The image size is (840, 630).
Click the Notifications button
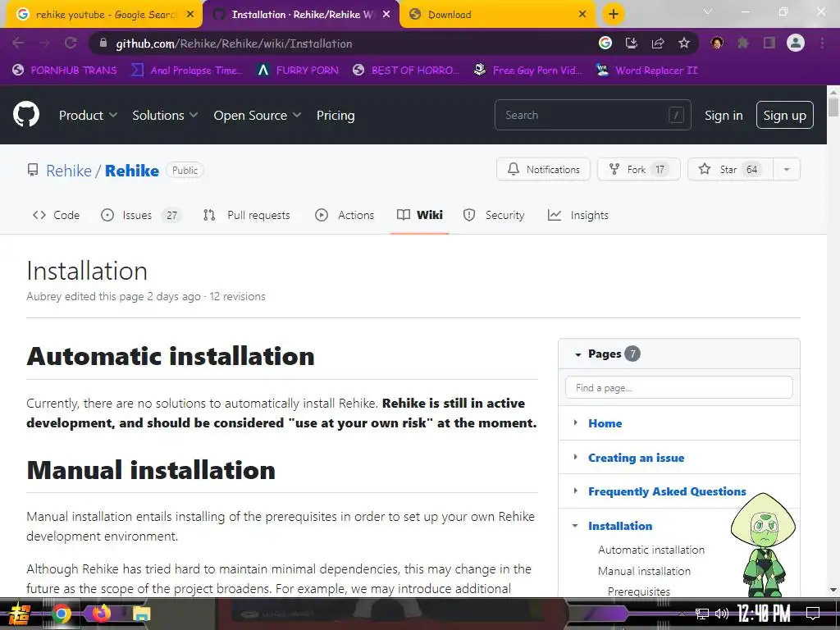[x=543, y=169]
